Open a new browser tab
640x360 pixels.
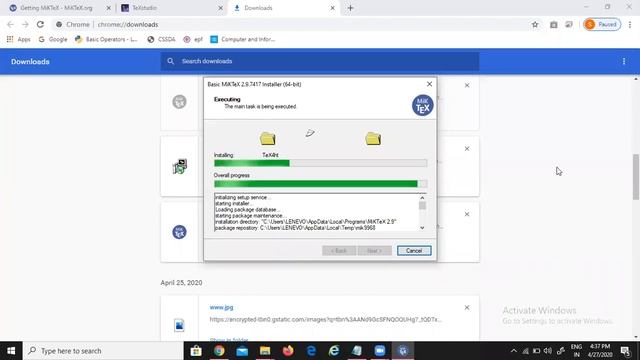point(350,8)
